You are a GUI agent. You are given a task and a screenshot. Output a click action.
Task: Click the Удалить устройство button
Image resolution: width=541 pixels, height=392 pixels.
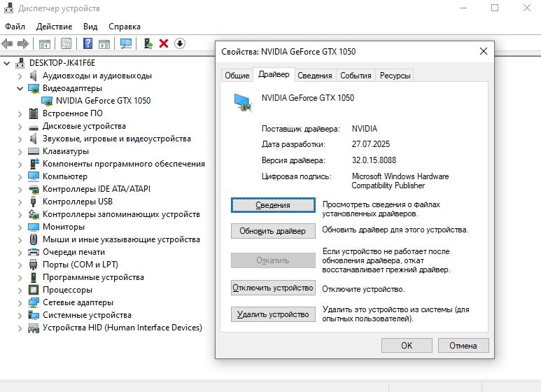(273, 314)
